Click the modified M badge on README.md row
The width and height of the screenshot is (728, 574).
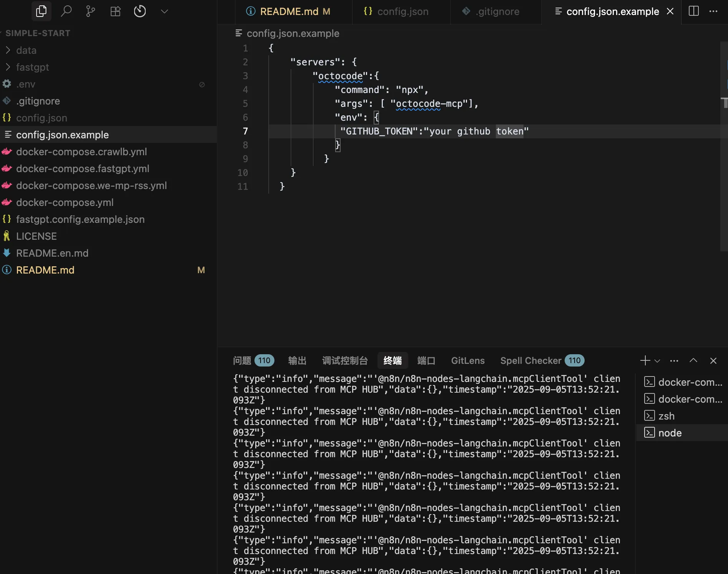pyautogui.click(x=201, y=270)
